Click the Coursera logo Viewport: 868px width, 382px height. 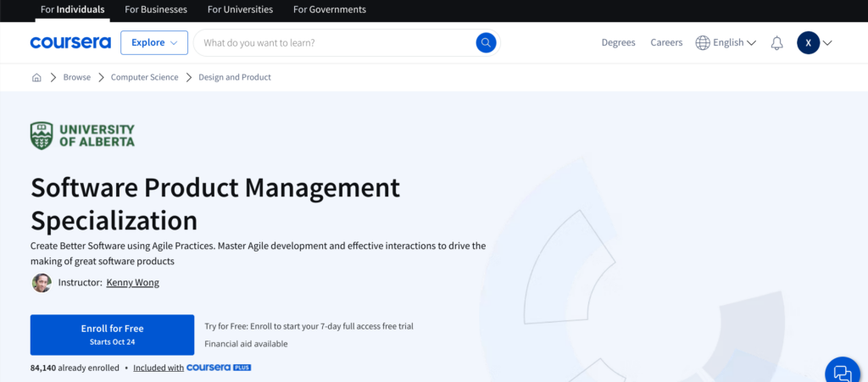pyautogui.click(x=70, y=42)
